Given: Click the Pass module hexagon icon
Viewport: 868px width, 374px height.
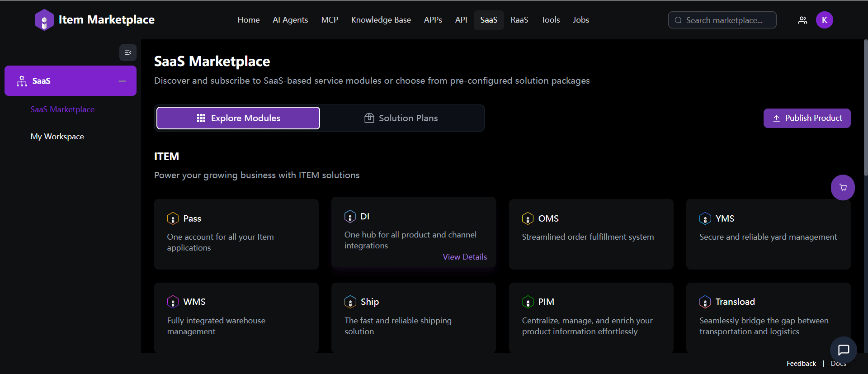Looking at the screenshot, I should pyautogui.click(x=173, y=218).
